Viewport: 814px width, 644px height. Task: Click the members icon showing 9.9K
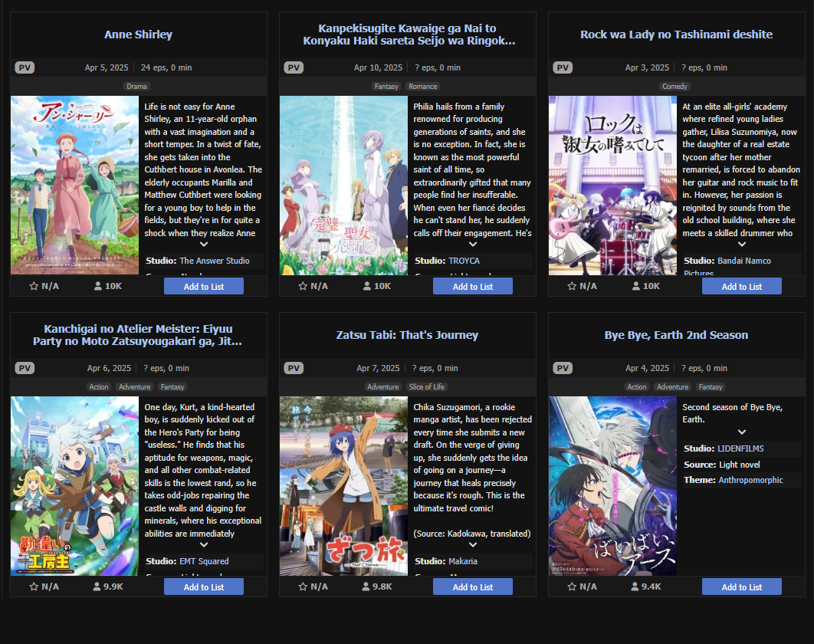coord(97,586)
